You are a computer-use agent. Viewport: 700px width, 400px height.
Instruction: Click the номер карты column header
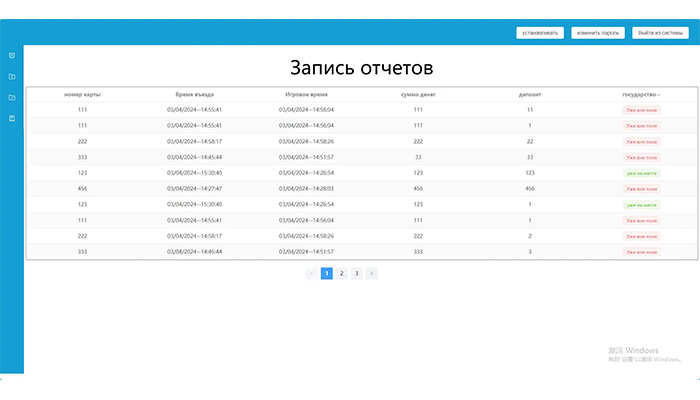click(x=82, y=94)
